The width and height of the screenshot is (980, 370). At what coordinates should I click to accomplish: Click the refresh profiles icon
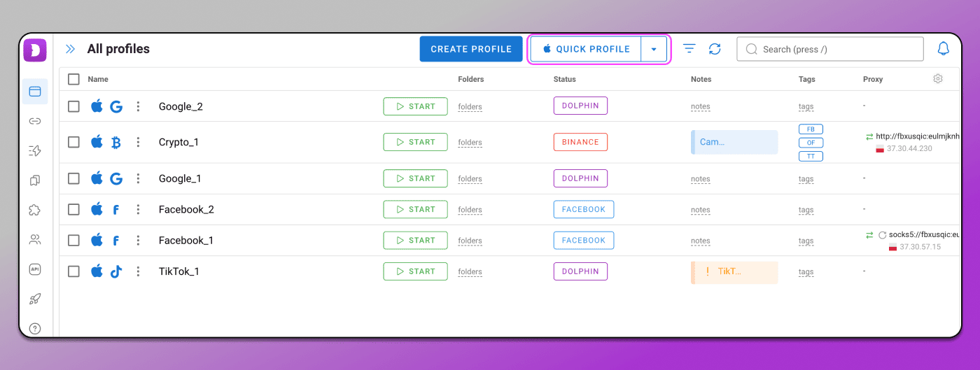[714, 49]
